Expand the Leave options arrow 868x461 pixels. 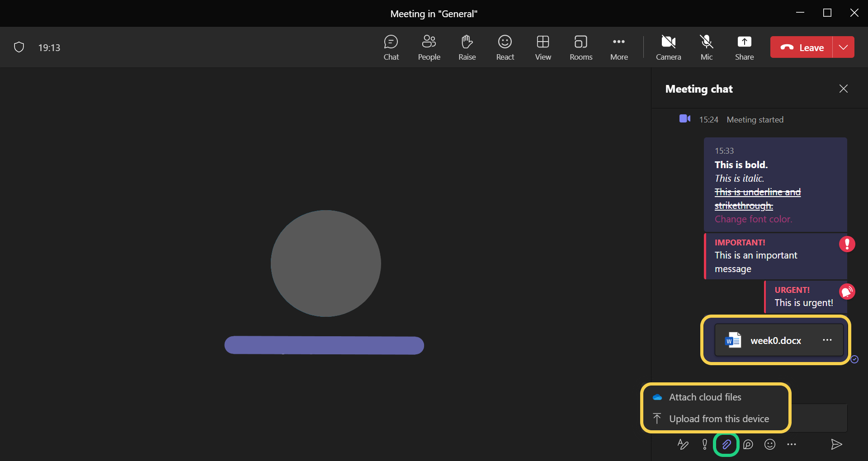(843, 47)
